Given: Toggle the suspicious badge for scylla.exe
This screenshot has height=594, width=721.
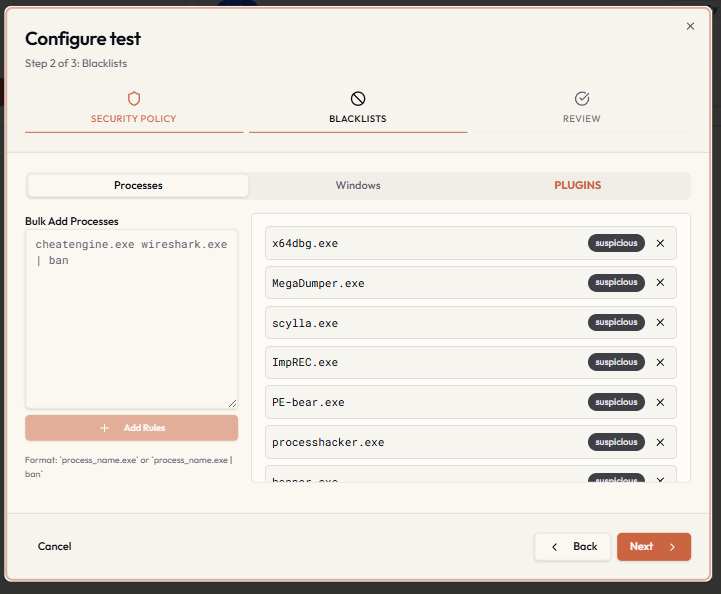Looking at the screenshot, I should pyautogui.click(x=616, y=322).
